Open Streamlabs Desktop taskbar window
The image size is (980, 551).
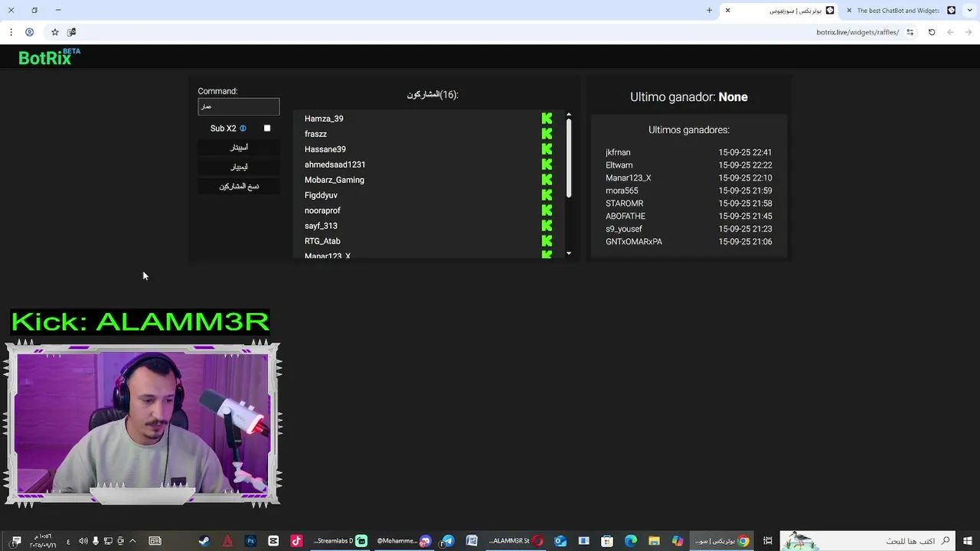coord(340,541)
